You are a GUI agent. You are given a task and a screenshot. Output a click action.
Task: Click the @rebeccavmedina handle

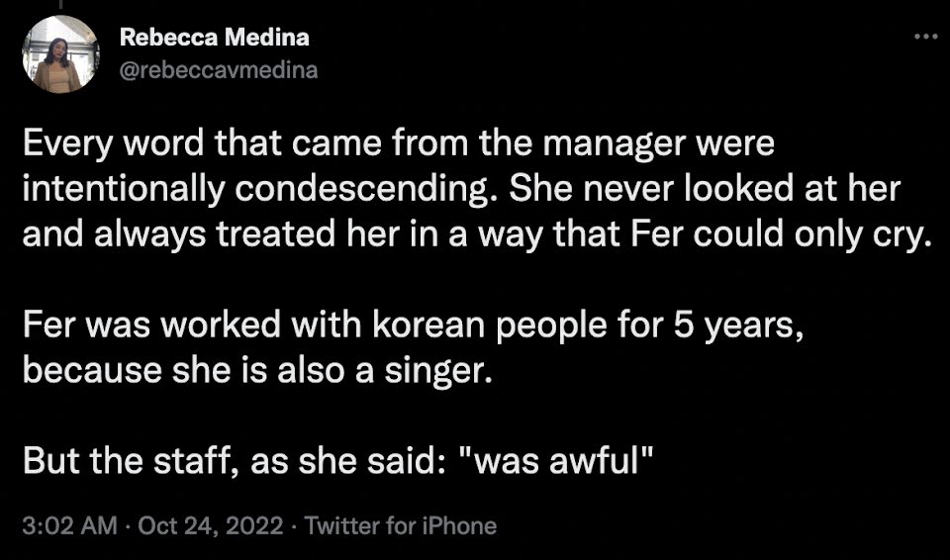pyautogui.click(x=219, y=70)
